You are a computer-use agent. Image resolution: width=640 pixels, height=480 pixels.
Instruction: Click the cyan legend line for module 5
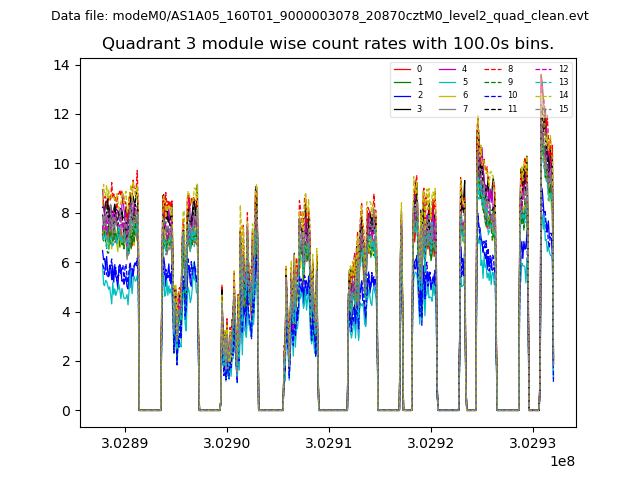(x=448, y=82)
